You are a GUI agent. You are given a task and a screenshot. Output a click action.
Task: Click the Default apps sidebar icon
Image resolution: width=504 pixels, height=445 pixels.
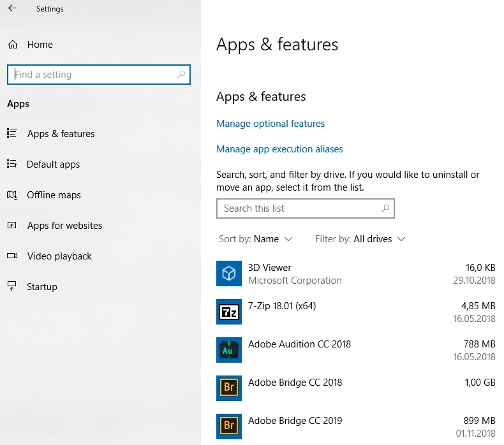(12, 164)
